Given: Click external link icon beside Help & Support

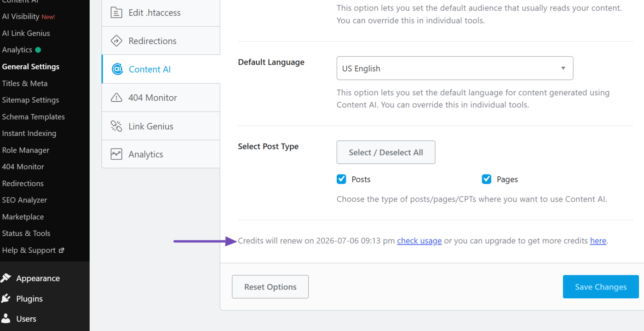Looking at the screenshot, I should (x=61, y=250).
